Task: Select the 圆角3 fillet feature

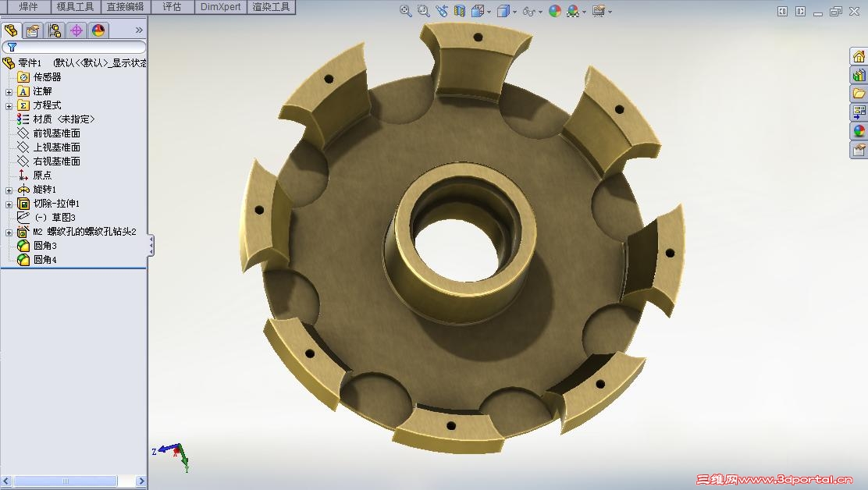Action: [x=44, y=246]
